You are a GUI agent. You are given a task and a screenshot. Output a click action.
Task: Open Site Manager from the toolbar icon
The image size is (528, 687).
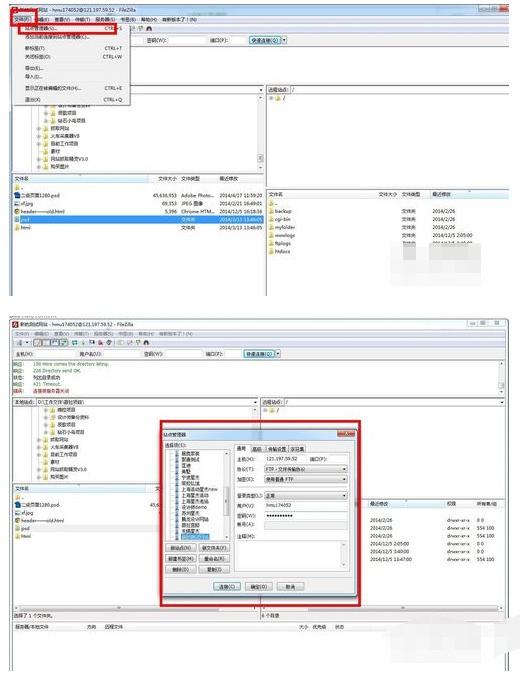pos(20,343)
